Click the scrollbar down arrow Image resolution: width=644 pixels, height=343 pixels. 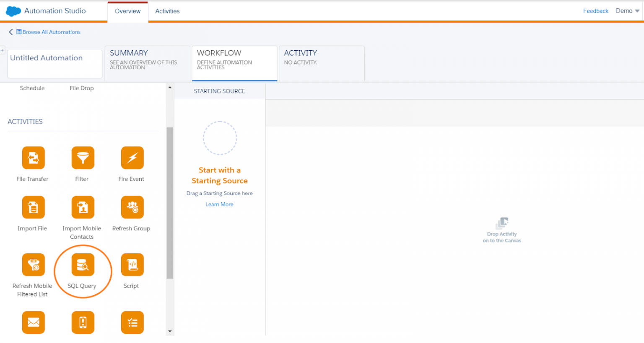click(170, 331)
